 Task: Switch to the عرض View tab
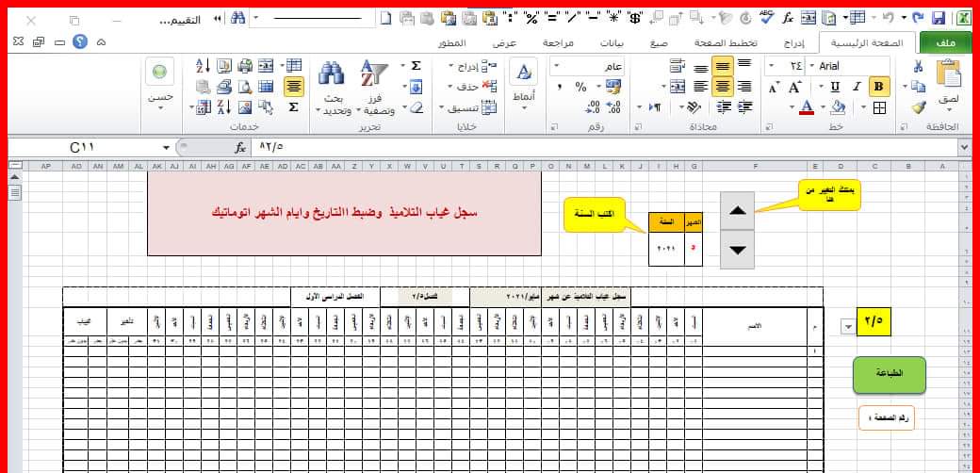point(503,43)
